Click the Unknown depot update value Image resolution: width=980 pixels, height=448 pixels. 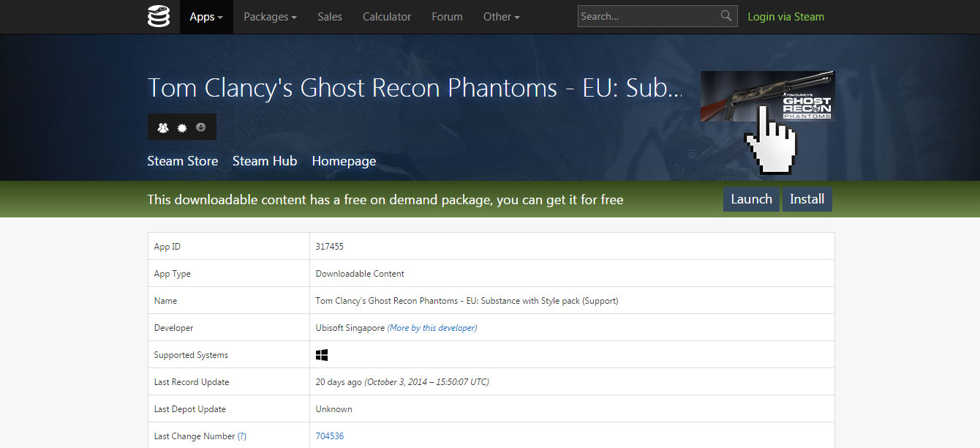pyautogui.click(x=334, y=409)
